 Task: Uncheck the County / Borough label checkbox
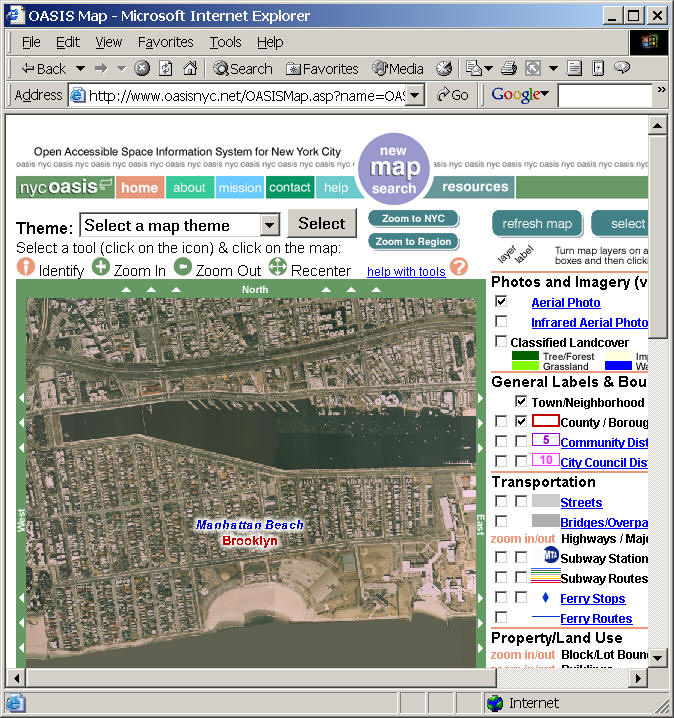tap(521, 421)
